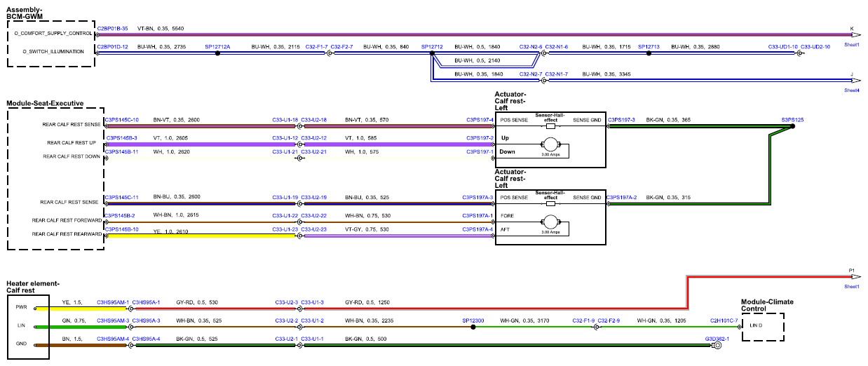Open connector link C3PS197A-4
The width and height of the screenshot is (868, 366).
[x=478, y=229]
